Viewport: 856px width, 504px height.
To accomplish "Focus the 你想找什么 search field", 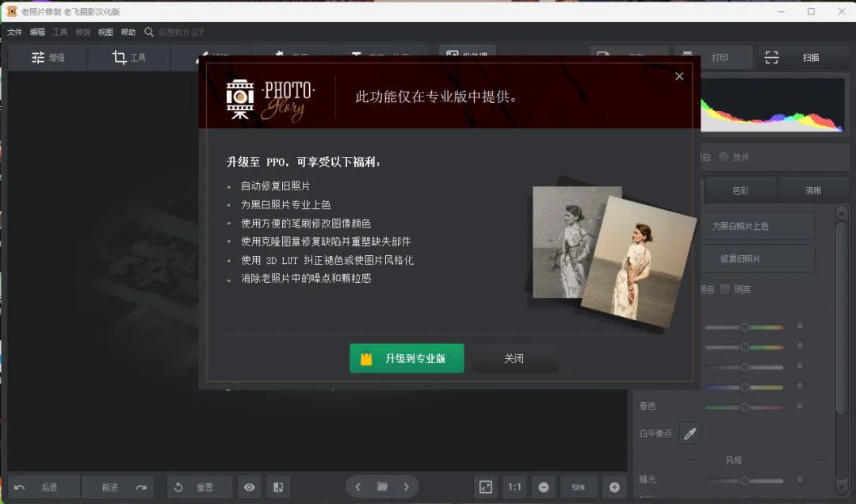I will (x=182, y=32).
